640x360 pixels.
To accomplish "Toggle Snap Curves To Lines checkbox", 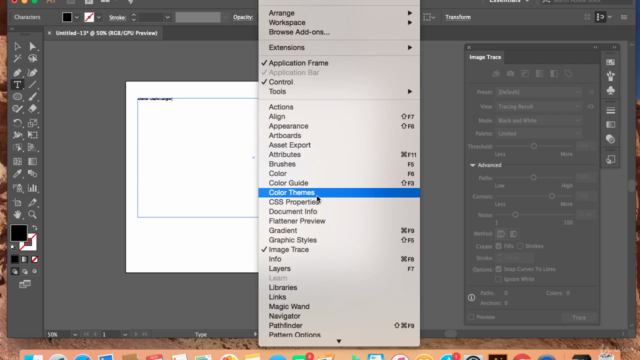I will click(x=498, y=269).
